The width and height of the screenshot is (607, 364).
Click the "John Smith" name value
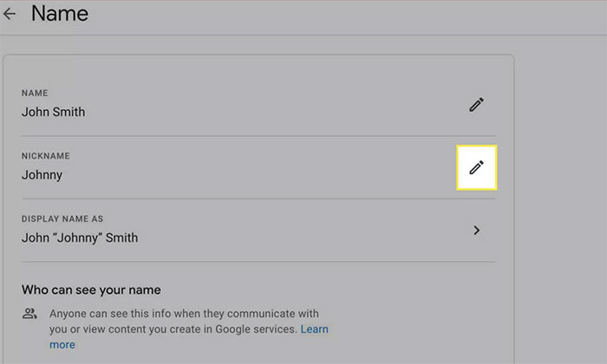coord(54,112)
